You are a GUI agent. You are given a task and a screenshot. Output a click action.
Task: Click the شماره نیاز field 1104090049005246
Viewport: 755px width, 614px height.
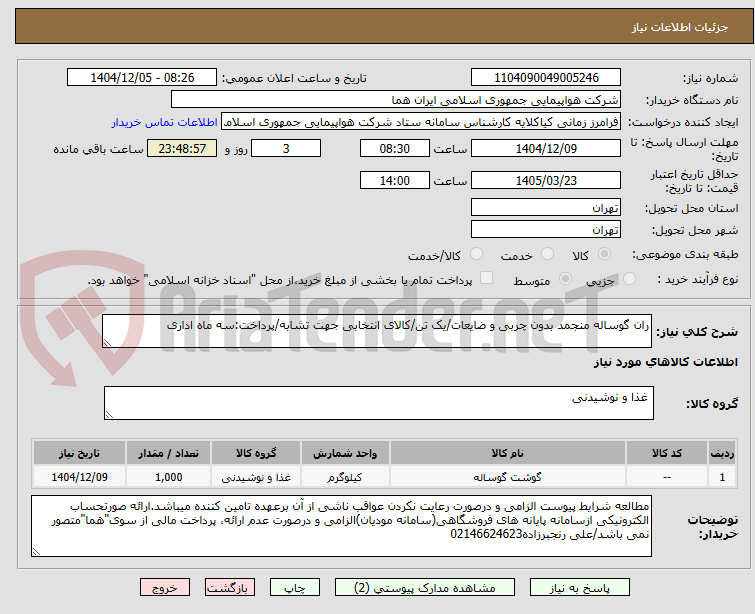pos(546,77)
